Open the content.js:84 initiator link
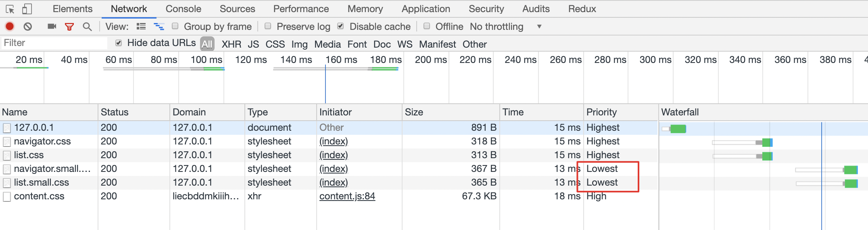868x230 pixels. (x=347, y=197)
